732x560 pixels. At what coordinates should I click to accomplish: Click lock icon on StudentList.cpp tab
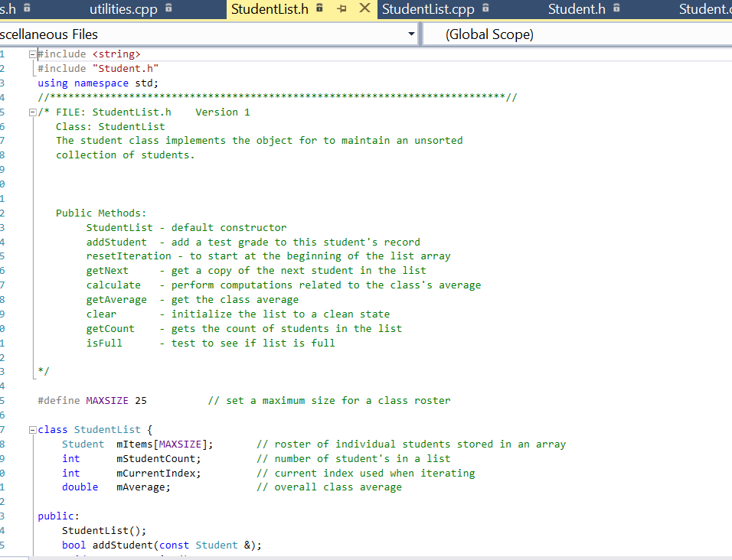(x=485, y=8)
